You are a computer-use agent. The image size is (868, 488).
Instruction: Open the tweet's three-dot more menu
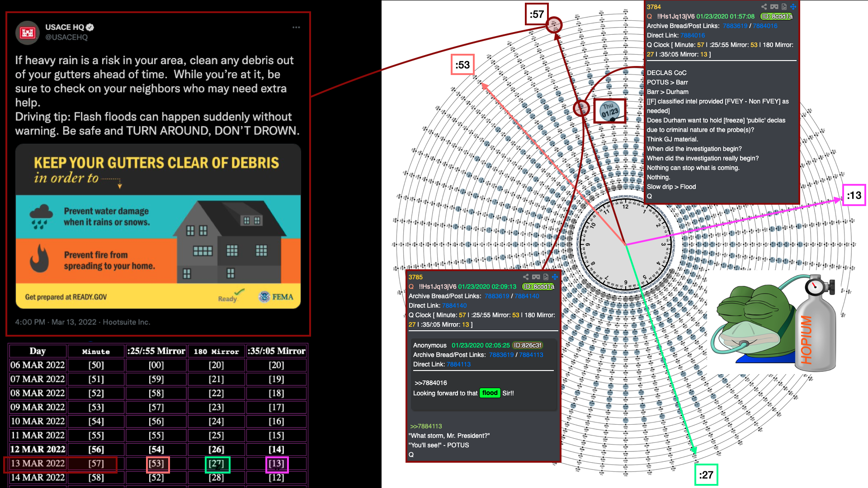[x=296, y=27]
